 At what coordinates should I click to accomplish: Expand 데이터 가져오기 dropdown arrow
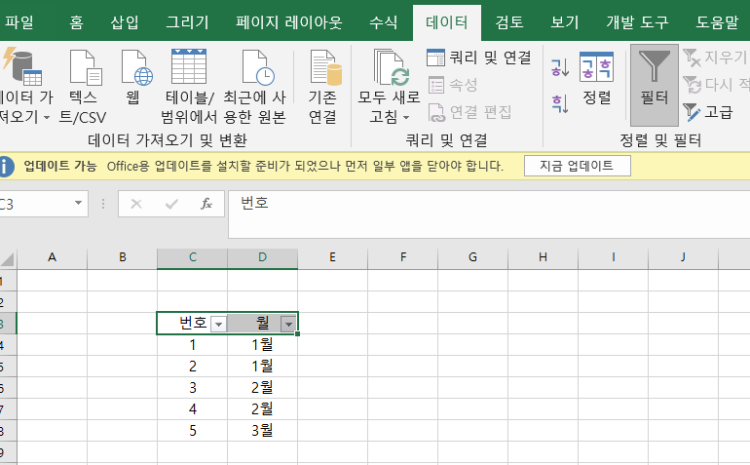click(47, 117)
